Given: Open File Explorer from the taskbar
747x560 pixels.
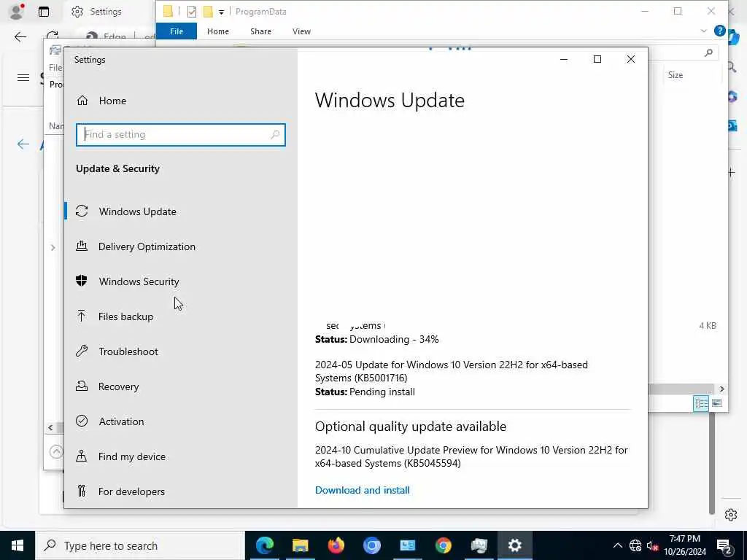Looking at the screenshot, I should click(x=300, y=545).
